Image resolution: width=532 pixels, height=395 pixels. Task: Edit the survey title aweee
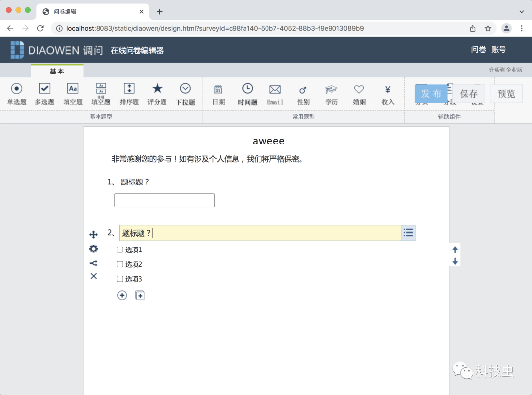coord(268,141)
